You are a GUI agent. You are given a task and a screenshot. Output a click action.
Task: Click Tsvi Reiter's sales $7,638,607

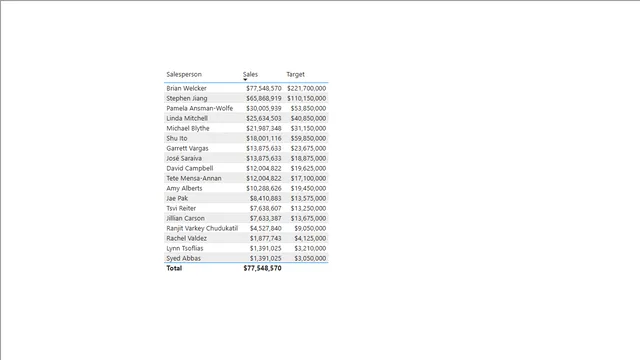[x=266, y=208]
